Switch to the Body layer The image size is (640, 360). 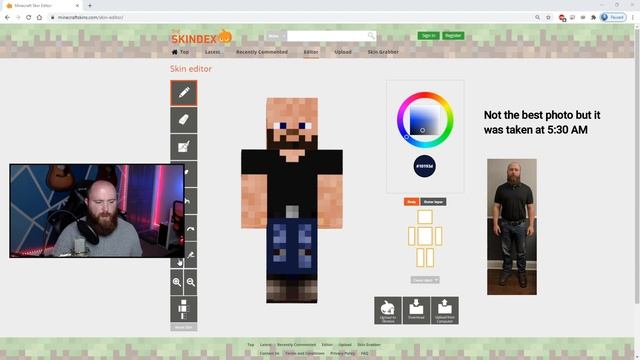pos(411,202)
